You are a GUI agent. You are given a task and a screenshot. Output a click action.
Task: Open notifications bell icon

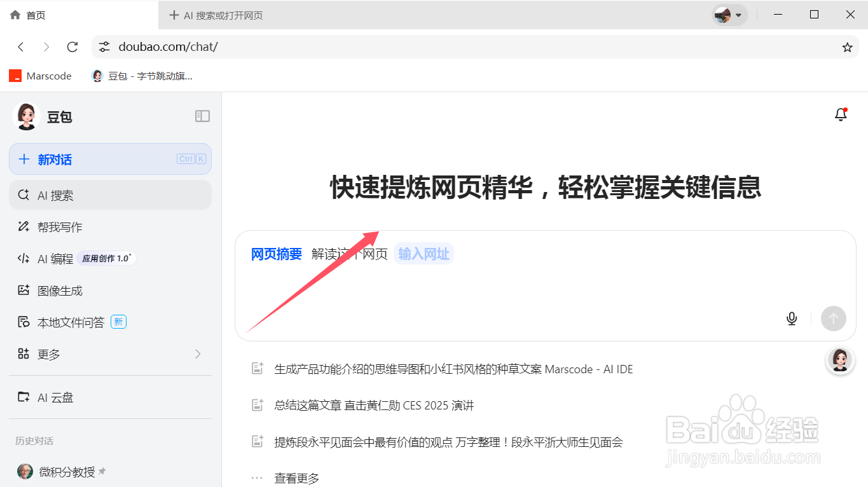click(x=841, y=114)
